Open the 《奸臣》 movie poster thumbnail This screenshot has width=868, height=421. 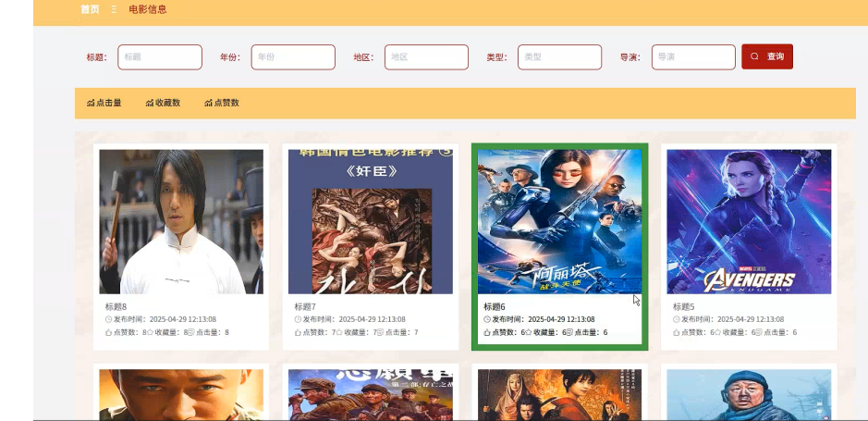(x=371, y=221)
